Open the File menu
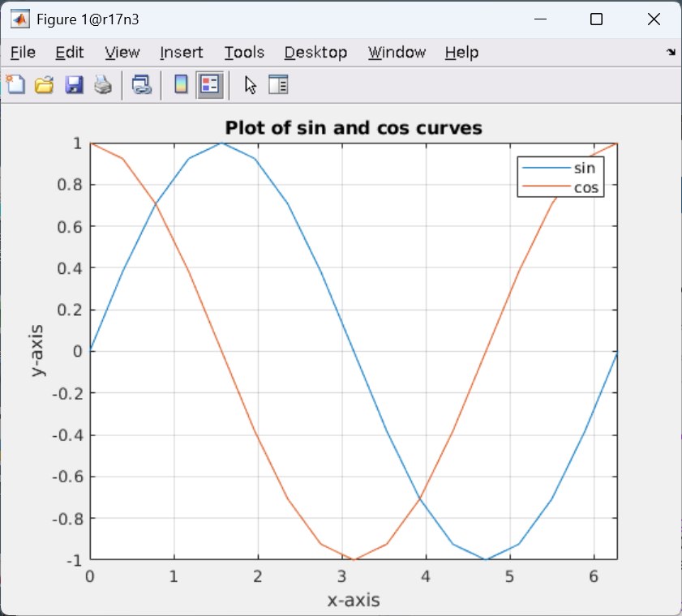Screen dimensions: 682x616 (23, 53)
